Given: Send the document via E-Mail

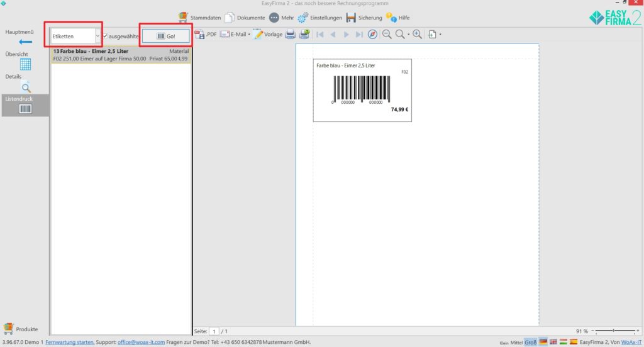Looking at the screenshot, I should 233,34.
